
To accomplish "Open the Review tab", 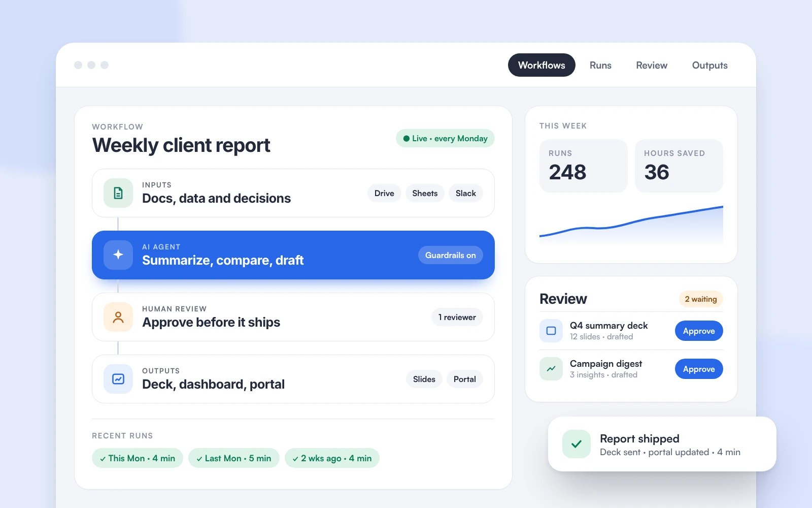I will [x=652, y=65].
